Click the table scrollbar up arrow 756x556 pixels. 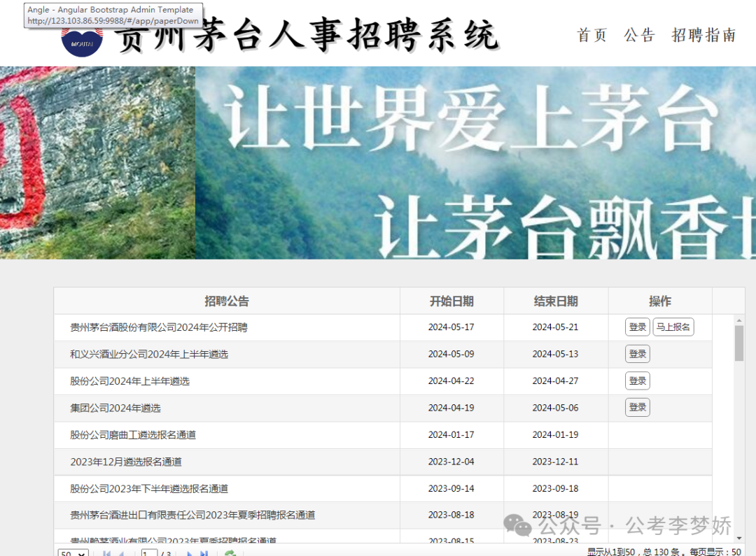pyautogui.click(x=739, y=320)
